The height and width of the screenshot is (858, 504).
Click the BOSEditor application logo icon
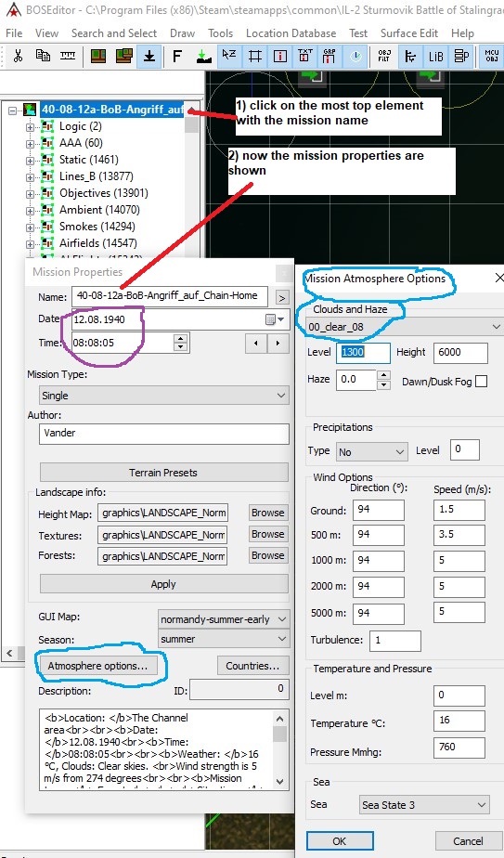[14, 9]
